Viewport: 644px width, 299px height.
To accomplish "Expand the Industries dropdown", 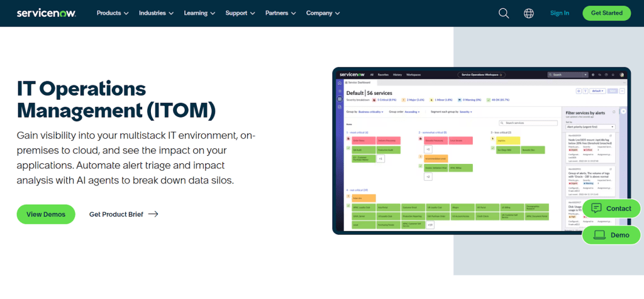I will 156,13.
